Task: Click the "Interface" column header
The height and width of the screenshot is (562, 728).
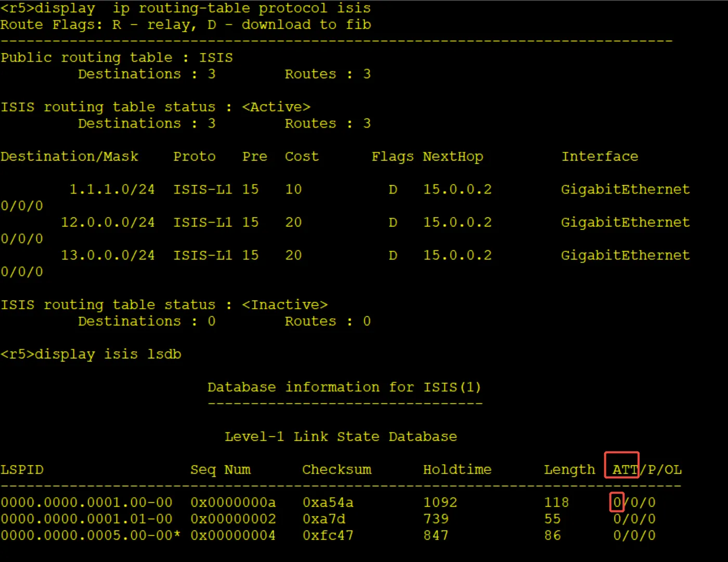Action: click(600, 157)
